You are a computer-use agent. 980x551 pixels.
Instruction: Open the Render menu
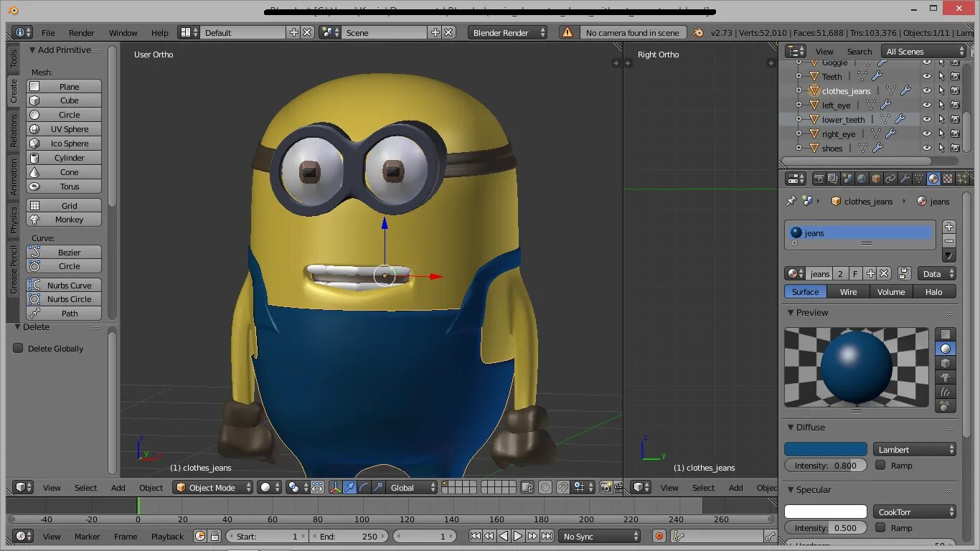tap(82, 33)
